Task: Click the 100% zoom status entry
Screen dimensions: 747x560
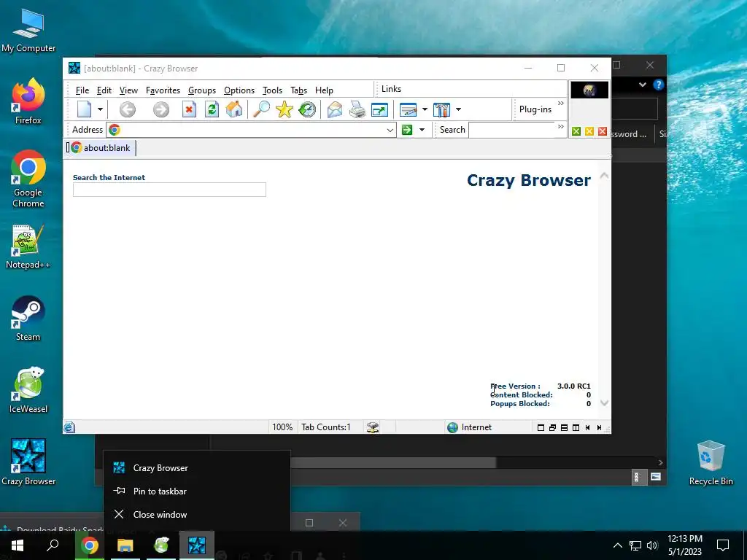Action: pyautogui.click(x=282, y=427)
